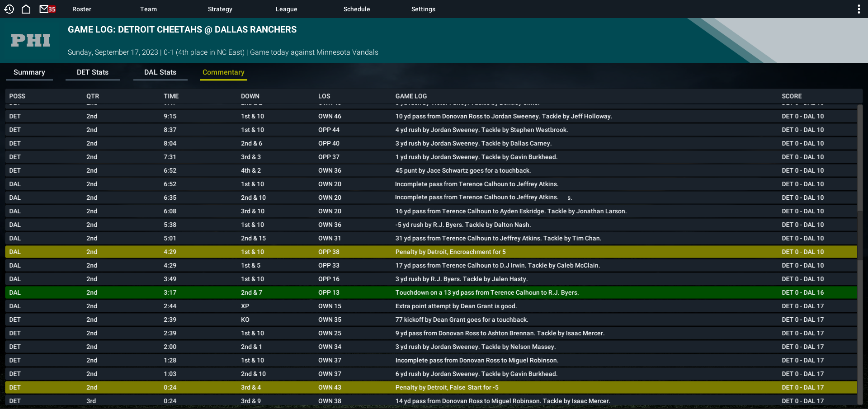Open the Schedule menu
Viewport: 868px width, 409px height.
tap(357, 9)
